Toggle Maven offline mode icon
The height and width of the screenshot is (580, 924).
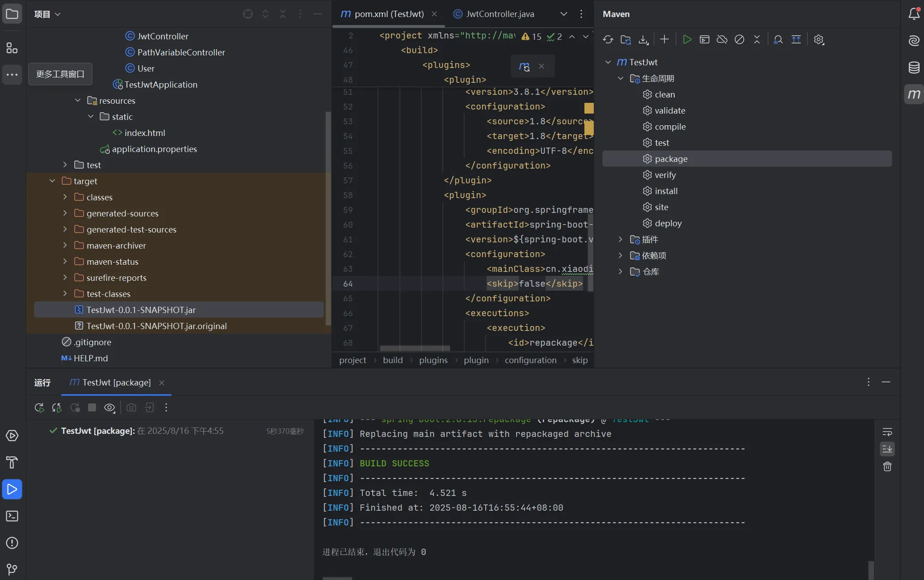point(722,39)
